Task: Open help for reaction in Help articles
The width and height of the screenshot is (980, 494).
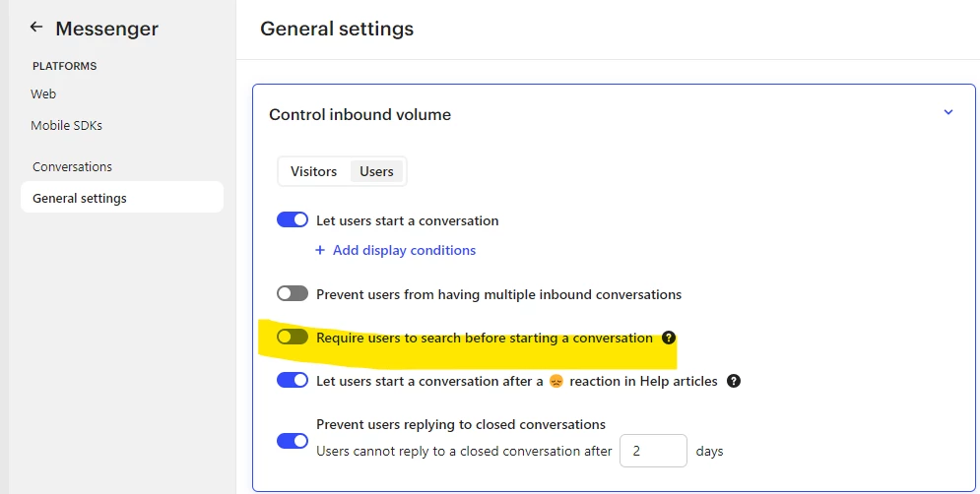Action: (x=734, y=381)
